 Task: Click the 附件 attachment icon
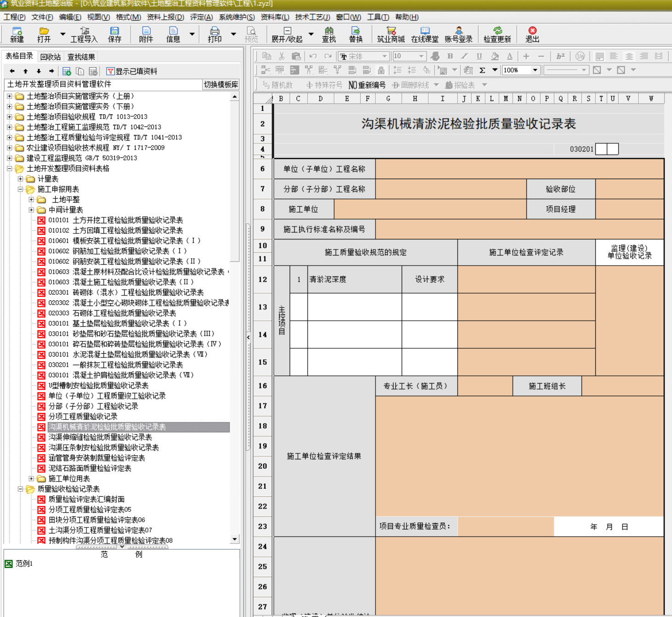coord(146,31)
